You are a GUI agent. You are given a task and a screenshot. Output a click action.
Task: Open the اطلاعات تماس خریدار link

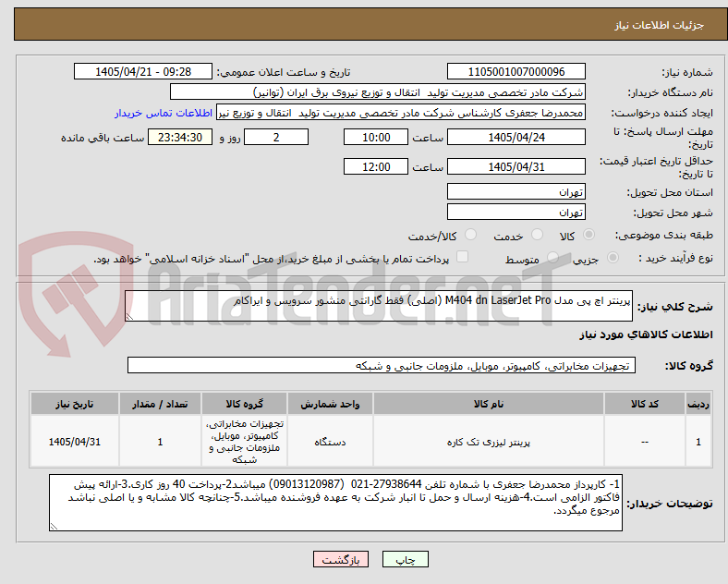164,113
